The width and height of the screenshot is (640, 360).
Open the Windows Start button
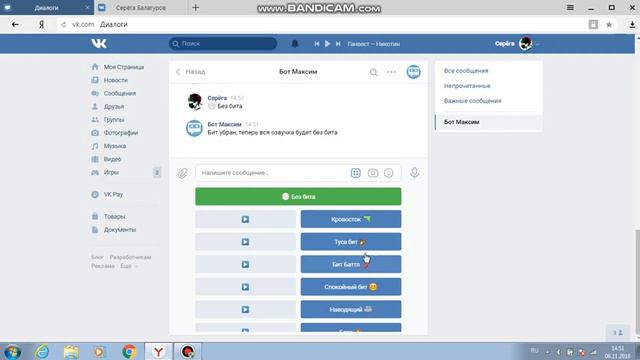[x=13, y=351]
